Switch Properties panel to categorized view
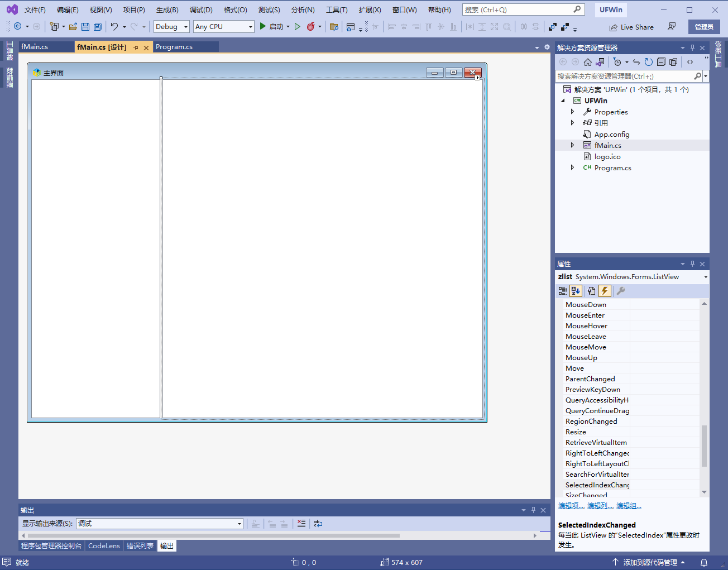This screenshot has height=570, width=728. pyautogui.click(x=562, y=291)
